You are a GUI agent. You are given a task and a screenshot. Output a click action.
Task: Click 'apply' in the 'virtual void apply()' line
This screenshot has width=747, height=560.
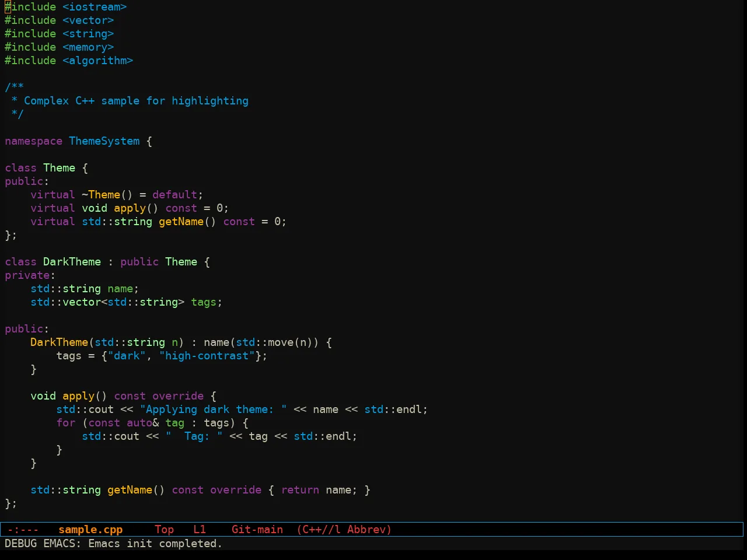130,208
